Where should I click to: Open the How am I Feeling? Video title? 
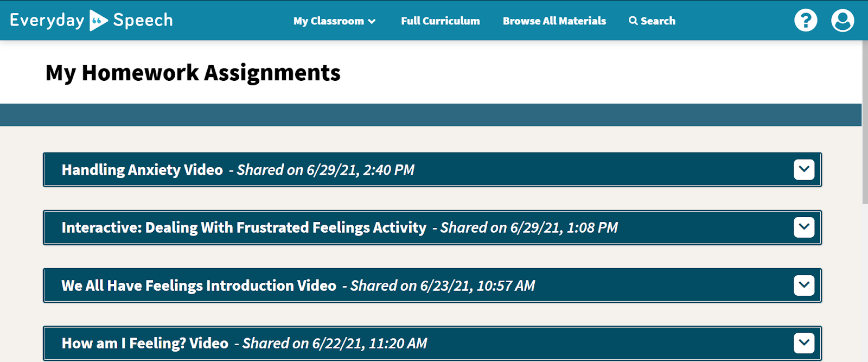[145, 344]
